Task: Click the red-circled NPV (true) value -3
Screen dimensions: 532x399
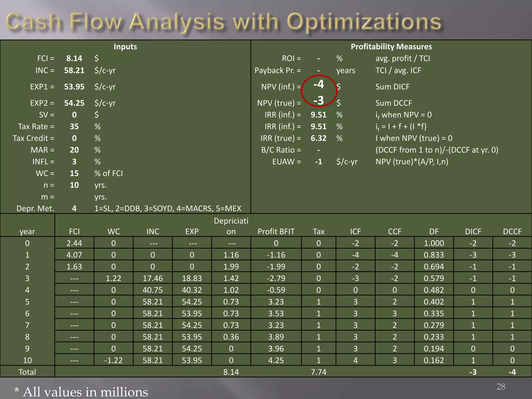Action: [318, 101]
